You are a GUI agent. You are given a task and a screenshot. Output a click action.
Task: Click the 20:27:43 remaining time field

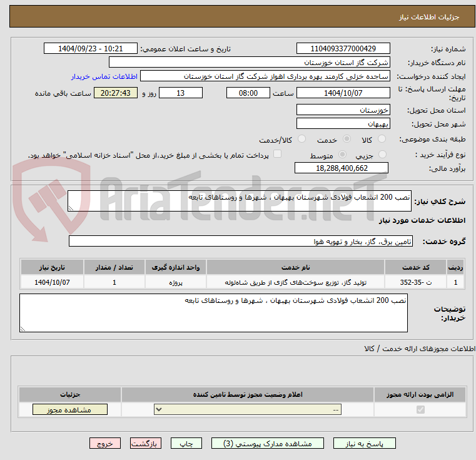(x=116, y=93)
